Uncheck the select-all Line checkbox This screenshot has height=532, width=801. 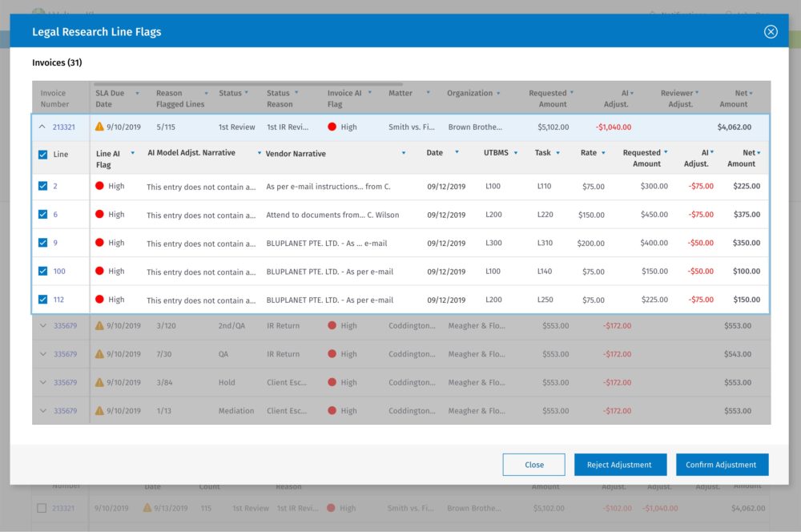[x=43, y=155]
